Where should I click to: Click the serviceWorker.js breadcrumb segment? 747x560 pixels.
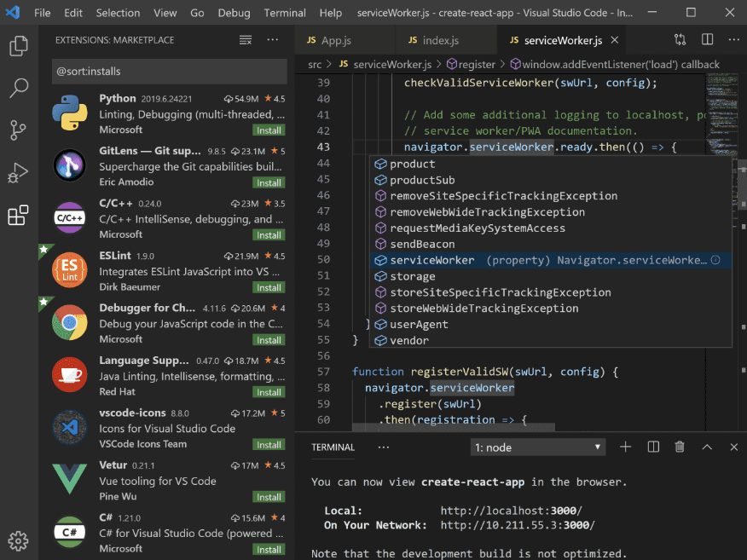[385, 64]
